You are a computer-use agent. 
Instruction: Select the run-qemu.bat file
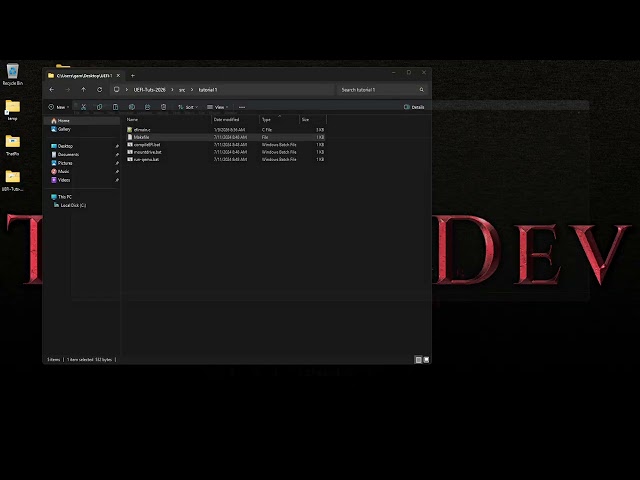point(226,159)
